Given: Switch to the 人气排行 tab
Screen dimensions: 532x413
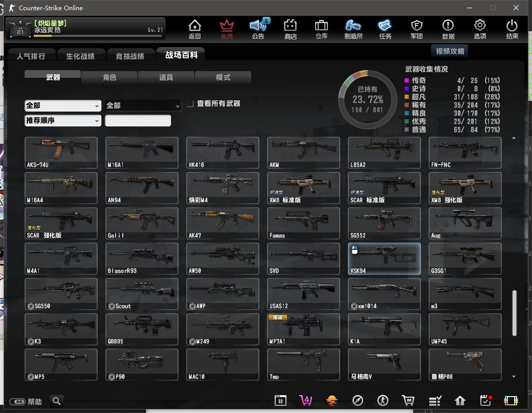Looking at the screenshot, I should [31, 56].
